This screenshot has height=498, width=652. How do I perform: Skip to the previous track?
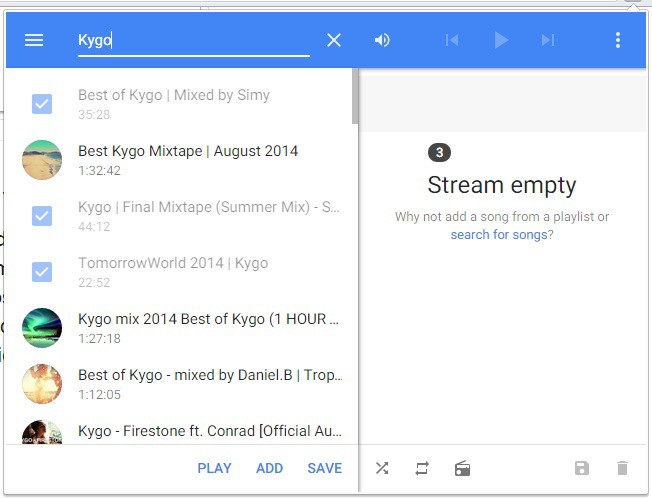(452, 40)
